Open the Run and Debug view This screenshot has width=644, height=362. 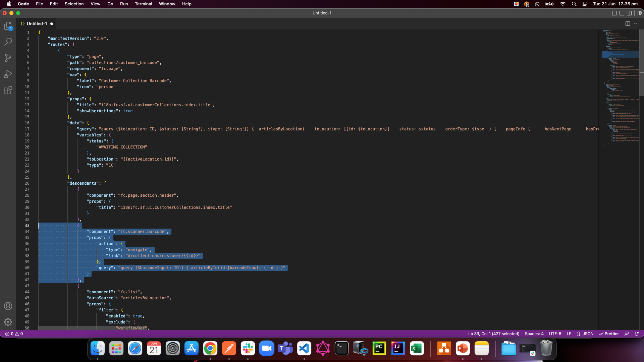[x=8, y=74]
